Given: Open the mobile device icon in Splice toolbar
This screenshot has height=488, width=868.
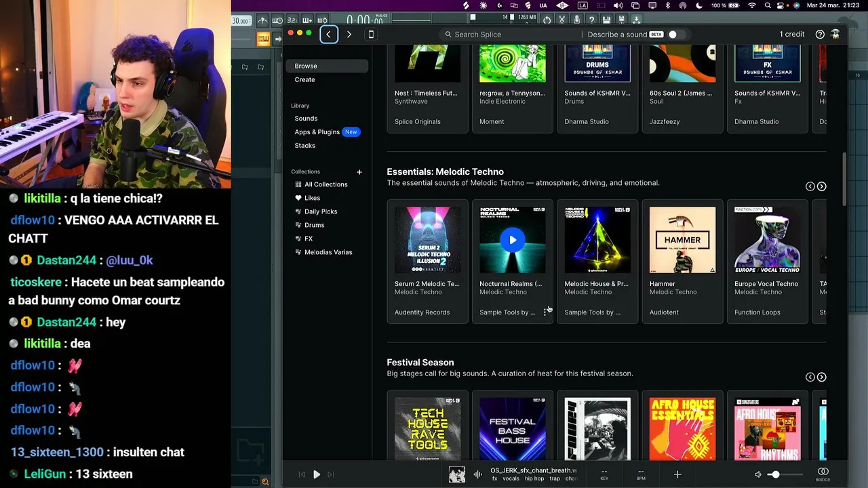Looking at the screenshot, I should coord(371,34).
